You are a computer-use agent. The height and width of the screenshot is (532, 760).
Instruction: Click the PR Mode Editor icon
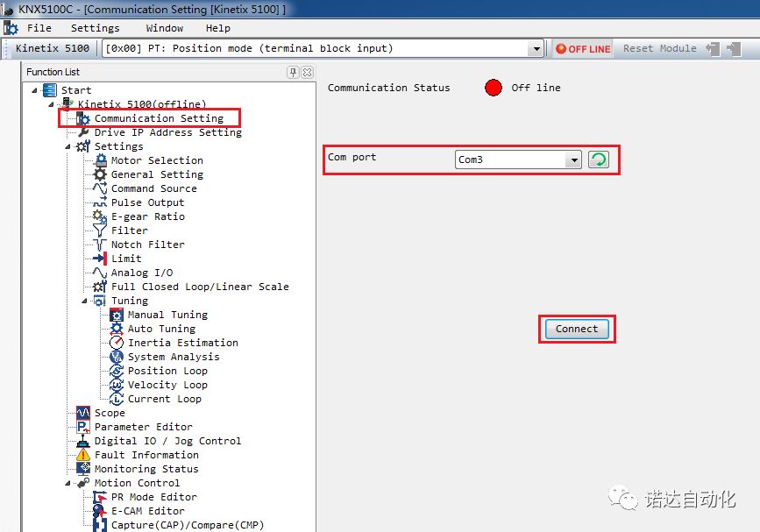(x=100, y=497)
